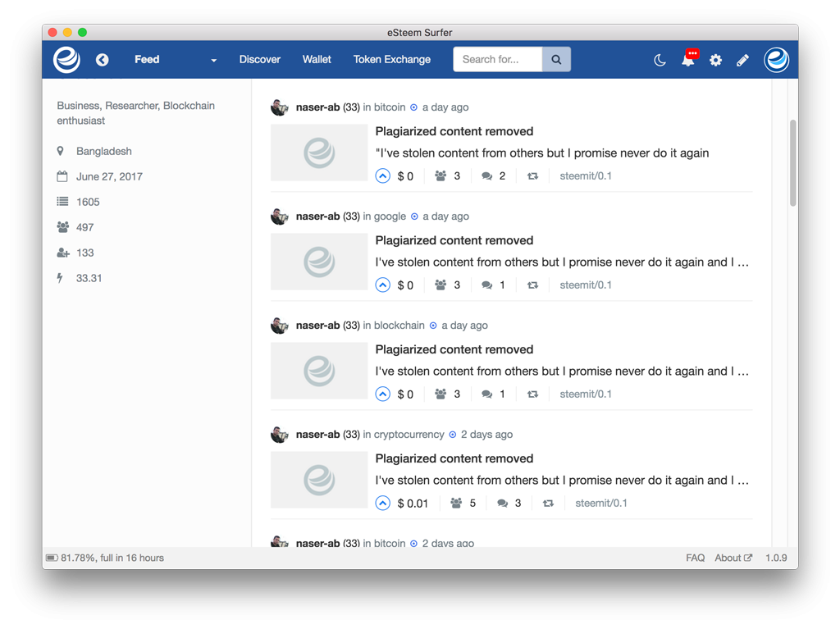Reblog the bitcoin post

tap(532, 175)
